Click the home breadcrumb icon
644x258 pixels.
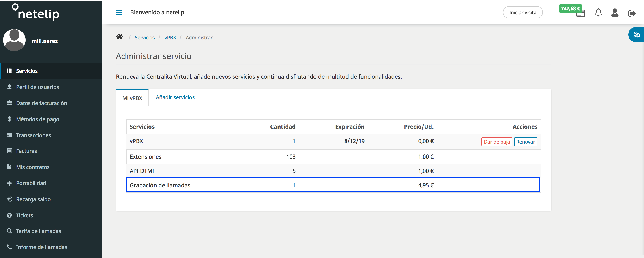coord(119,37)
